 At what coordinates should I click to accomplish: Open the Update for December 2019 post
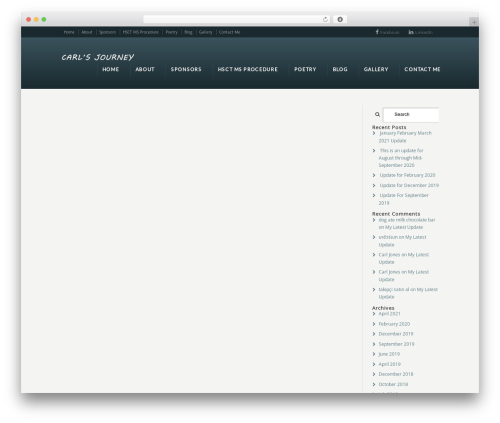click(409, 185)
